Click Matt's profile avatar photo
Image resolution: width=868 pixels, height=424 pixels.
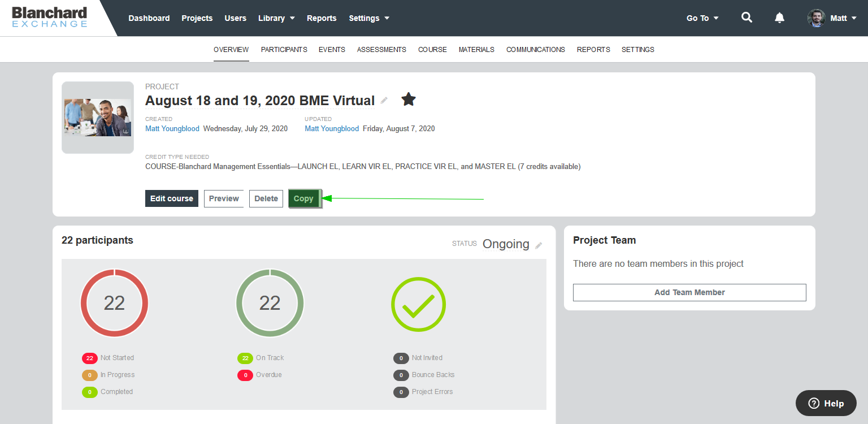click(x=816, y=18)
